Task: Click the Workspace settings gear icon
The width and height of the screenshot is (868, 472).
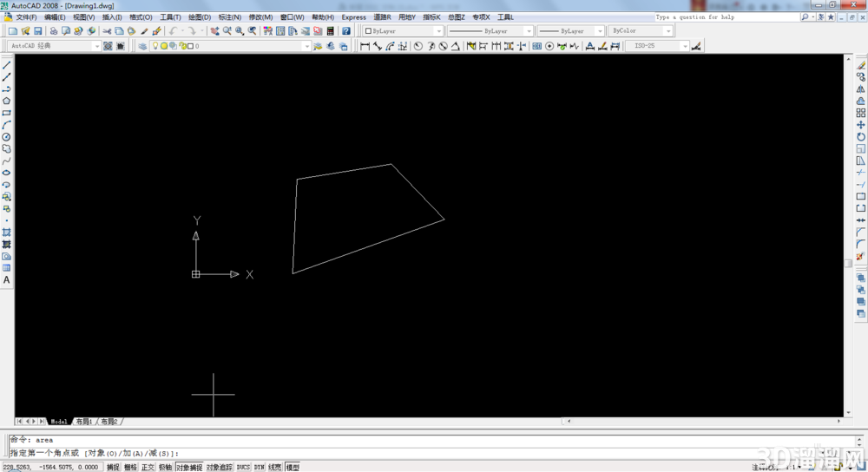Action: click(x=108, y=46)
